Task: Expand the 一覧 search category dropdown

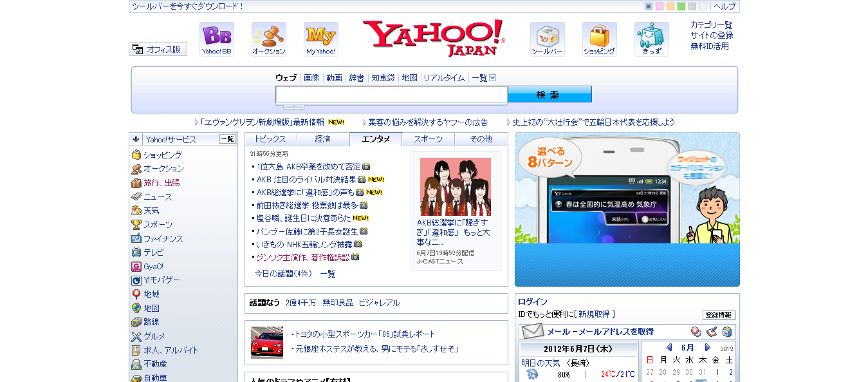Action: point(493,78)
